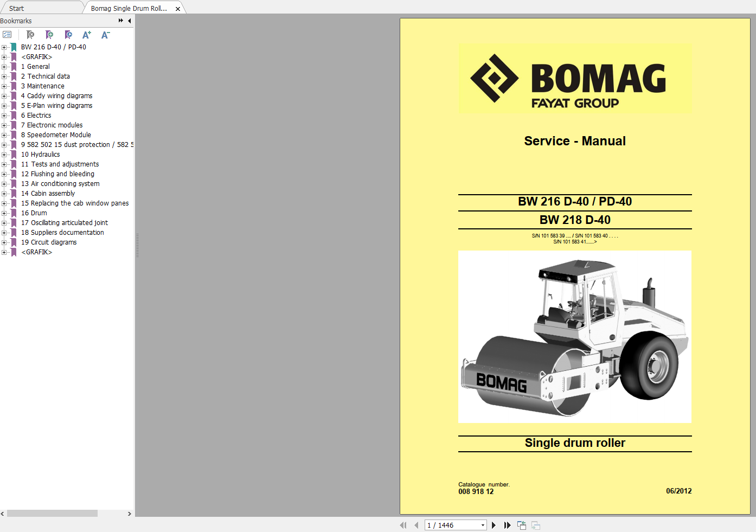
Task: Open bookmark 17 Oscillating articulated joint
Action: (64, 223)
